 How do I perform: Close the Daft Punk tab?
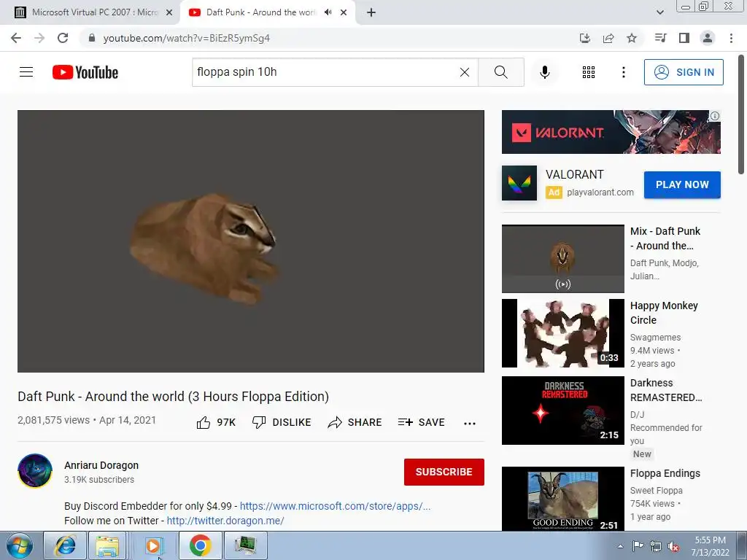[x=344, y=12]
